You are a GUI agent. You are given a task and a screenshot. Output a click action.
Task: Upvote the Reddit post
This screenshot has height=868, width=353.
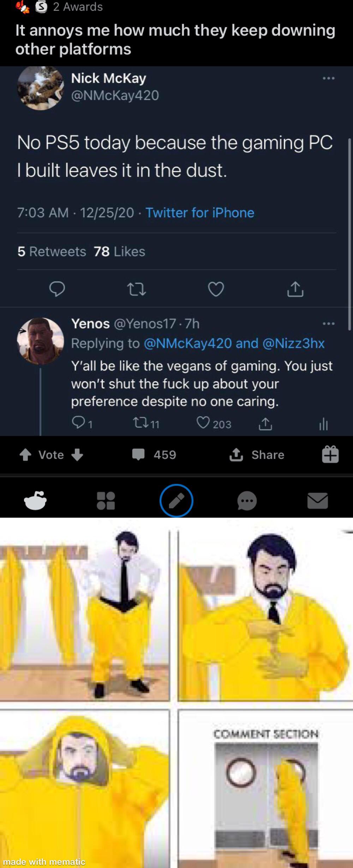[x=25, y=455]
